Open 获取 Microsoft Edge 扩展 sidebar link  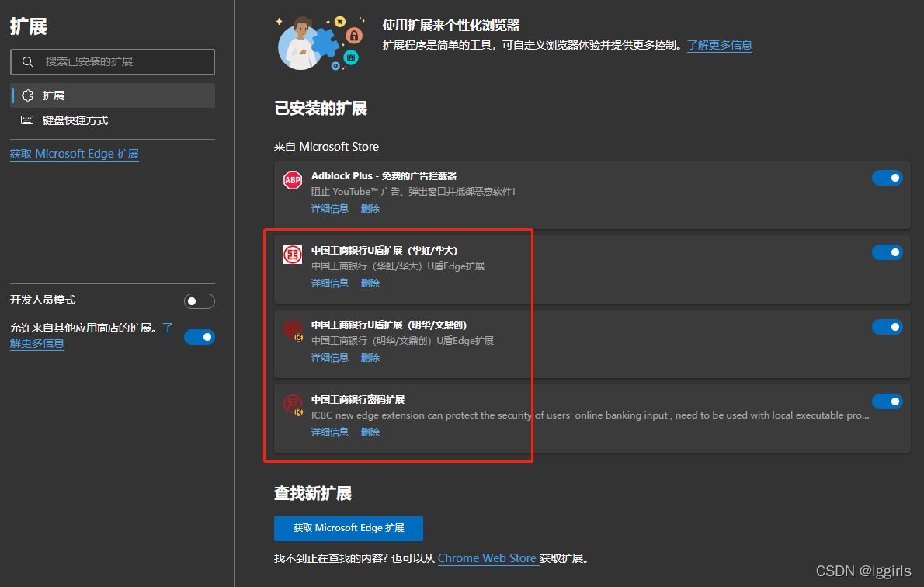click(75, 154)
